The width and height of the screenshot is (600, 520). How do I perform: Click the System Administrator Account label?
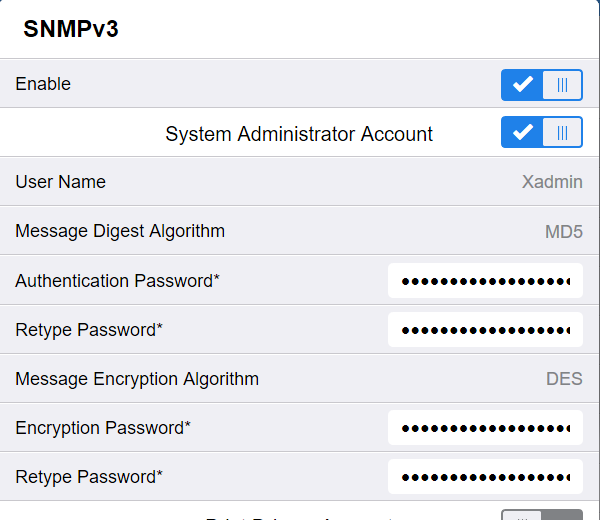(299, 134)
